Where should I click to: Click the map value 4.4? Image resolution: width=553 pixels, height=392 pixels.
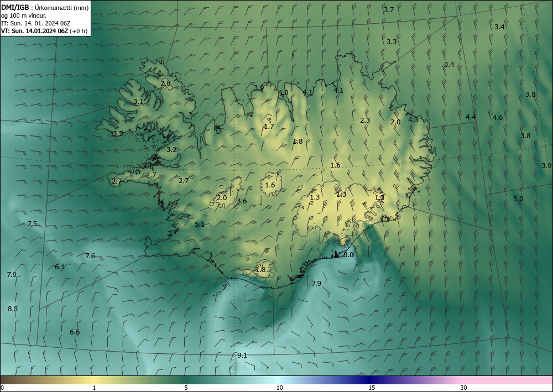click(x=471, y=117)
